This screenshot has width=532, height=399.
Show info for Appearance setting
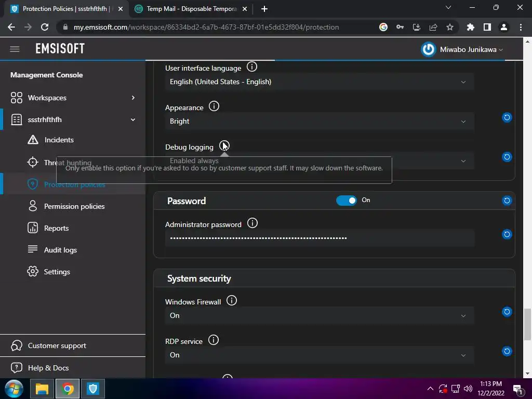pyautogui.click(x=214, y=106)
